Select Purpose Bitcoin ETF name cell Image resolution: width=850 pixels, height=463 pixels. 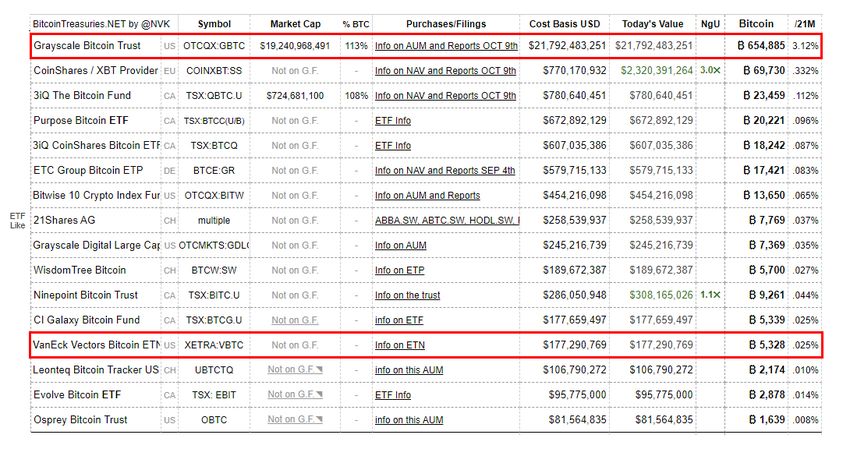(x=81, y=121)
